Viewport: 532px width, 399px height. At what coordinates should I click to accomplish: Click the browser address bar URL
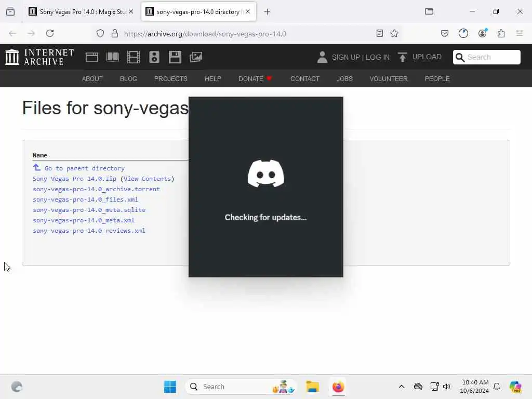(x=205, y=34)
